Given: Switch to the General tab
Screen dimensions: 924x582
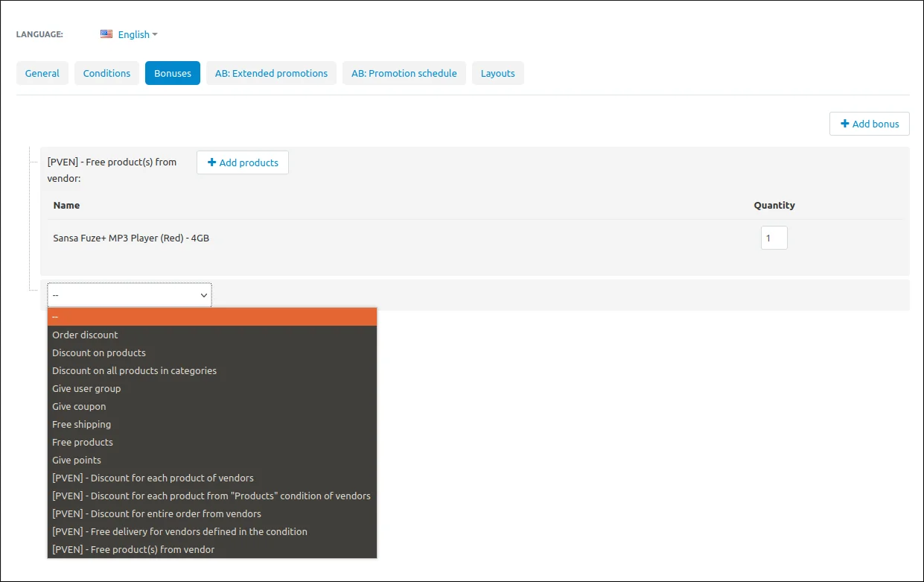Looking at the screenshot, I should coord(42,73).
